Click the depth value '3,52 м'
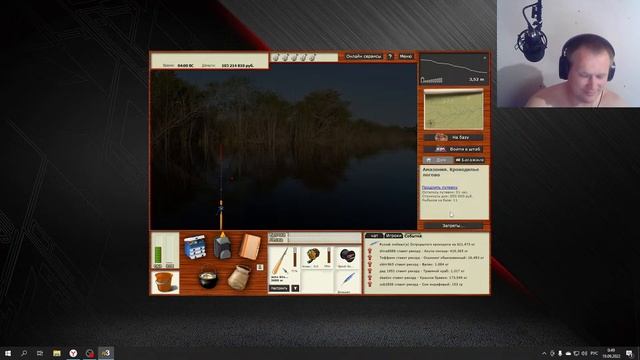Viewport: 640px width, 360px height. point(476,79)
